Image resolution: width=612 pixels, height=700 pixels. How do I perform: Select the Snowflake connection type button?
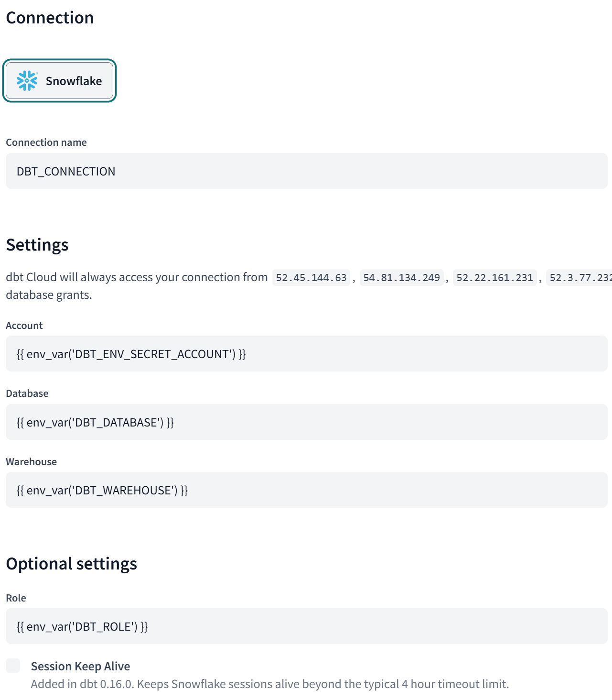(60, 81)
